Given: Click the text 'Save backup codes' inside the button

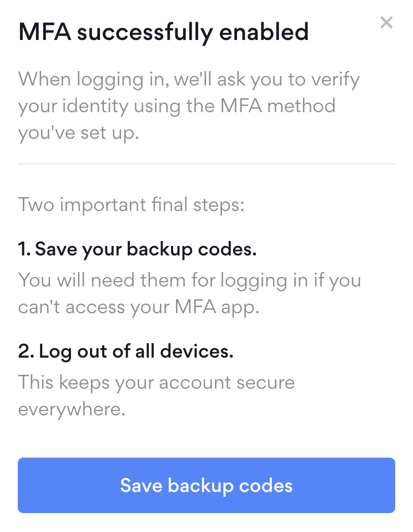Looking at the screenshot, I should pyautogui.click(x=206, y=485).
